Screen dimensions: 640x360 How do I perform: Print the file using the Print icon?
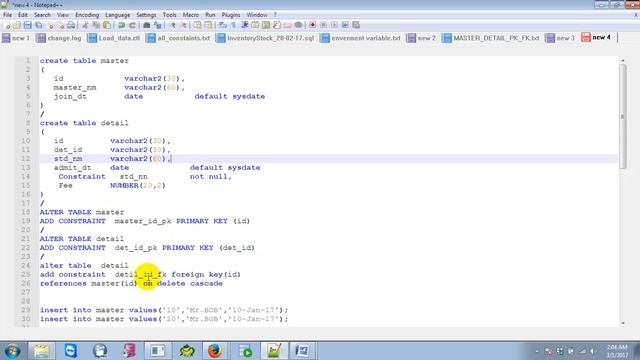[71, 25]
